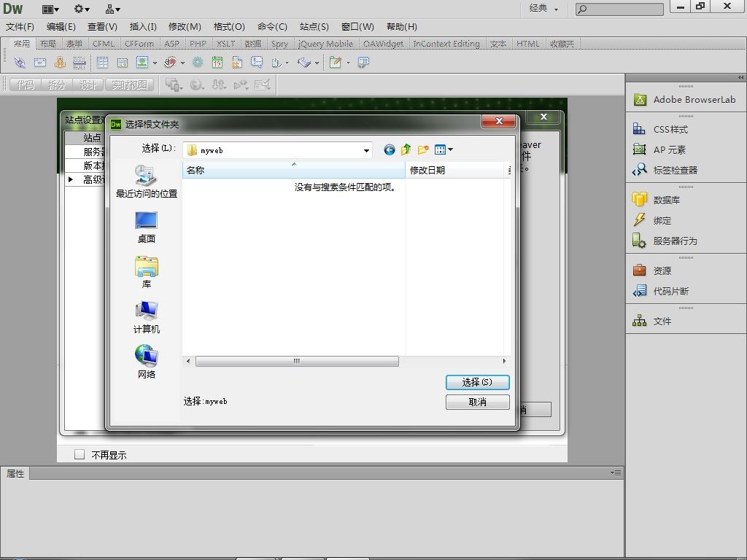Switch to 拆分 view

click(57, 85)
